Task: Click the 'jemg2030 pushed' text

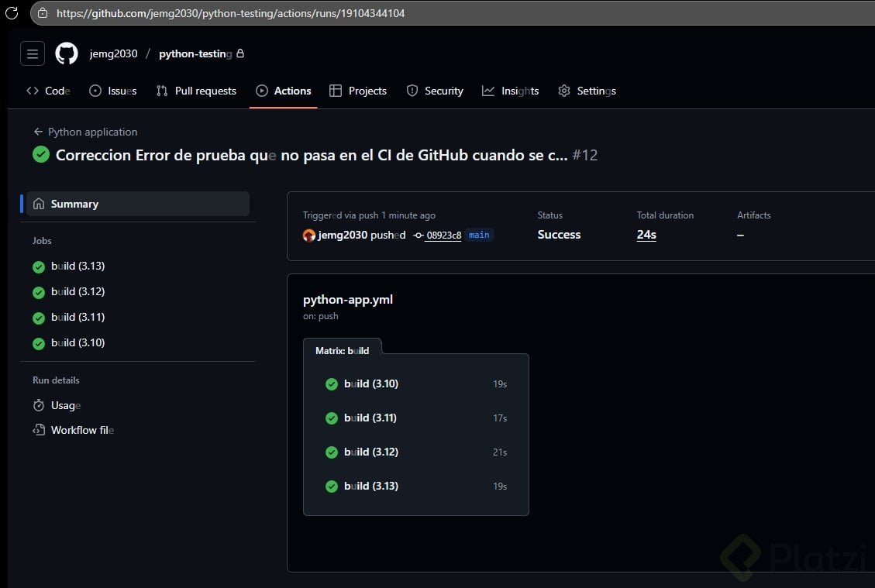Action: (362, 235)
